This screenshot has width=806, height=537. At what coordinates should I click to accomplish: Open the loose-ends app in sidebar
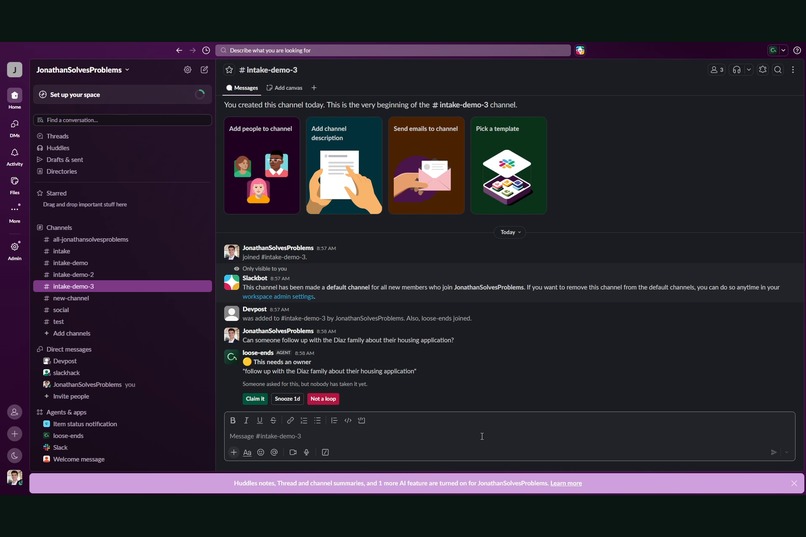point(123,436)
